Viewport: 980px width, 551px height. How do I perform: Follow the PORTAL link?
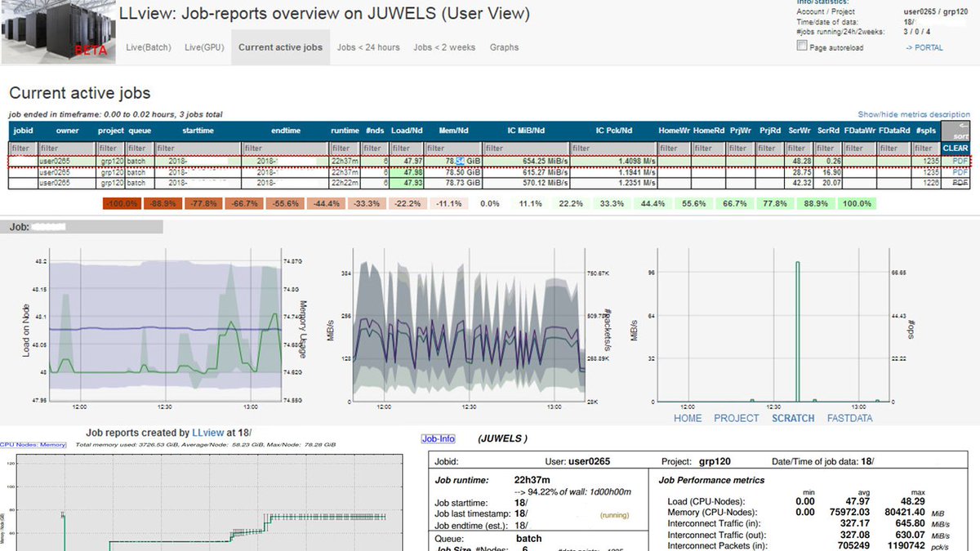[x=924, y=48]
